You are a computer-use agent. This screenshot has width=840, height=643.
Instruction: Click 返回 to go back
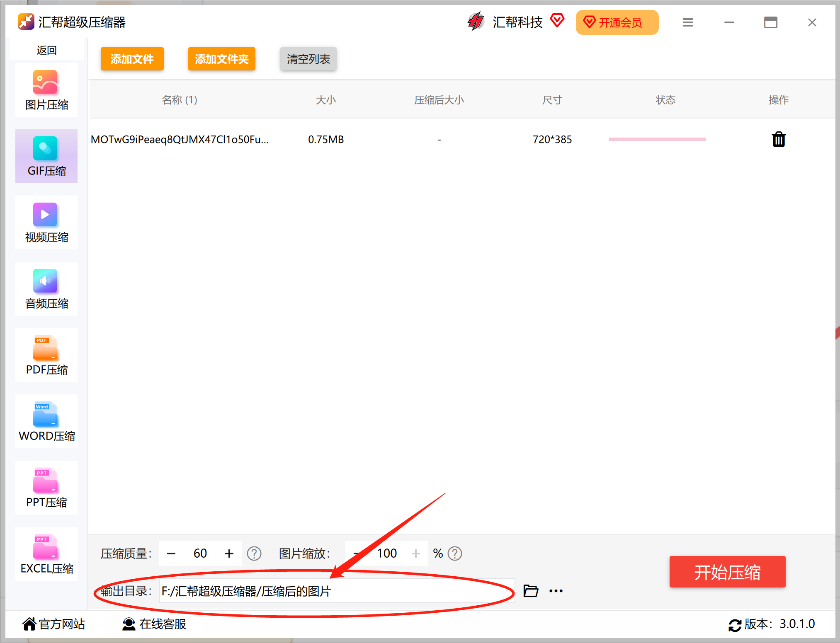[46, 50]
